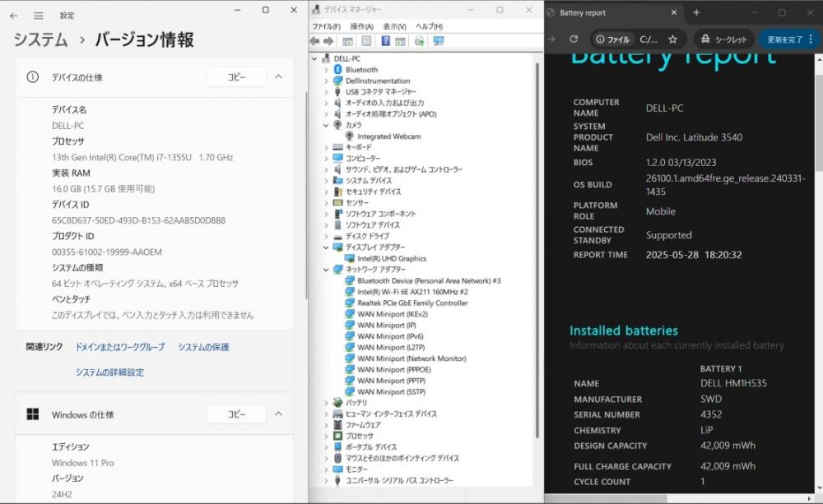Collapse the ネットワーク アダプター node arrow
Screen dimensions: 823x504
(x=326, y=270)
